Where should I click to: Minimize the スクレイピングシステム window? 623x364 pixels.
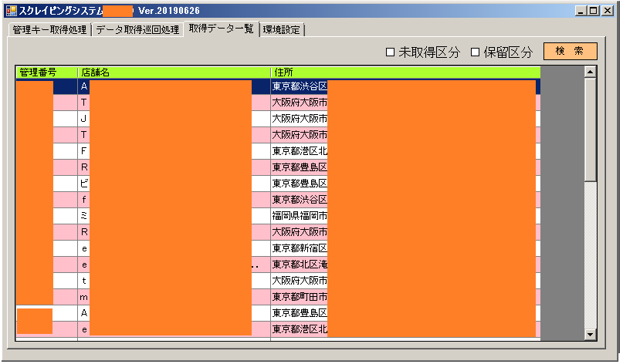(x=581, y=11)
